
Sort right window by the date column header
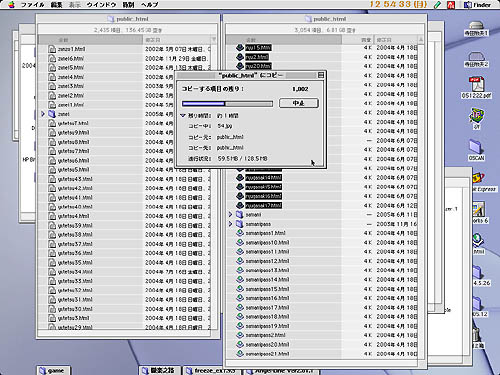pos(396,40)
